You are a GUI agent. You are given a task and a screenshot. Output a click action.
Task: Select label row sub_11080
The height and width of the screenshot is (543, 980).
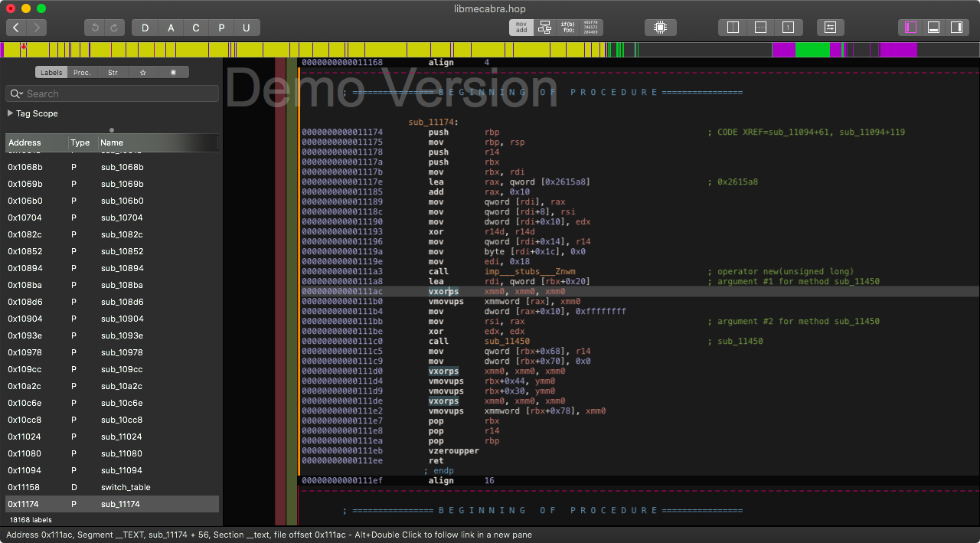pos(112,453)
